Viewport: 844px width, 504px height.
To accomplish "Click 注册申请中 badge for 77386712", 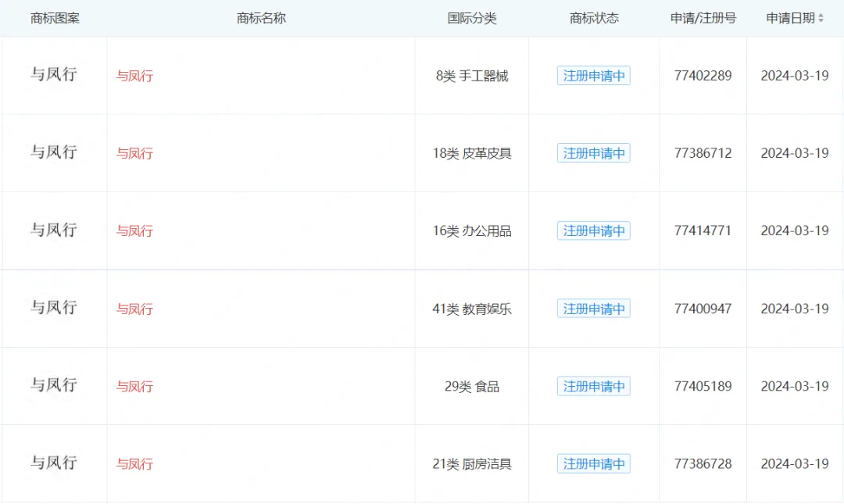I will click(594, 153).
